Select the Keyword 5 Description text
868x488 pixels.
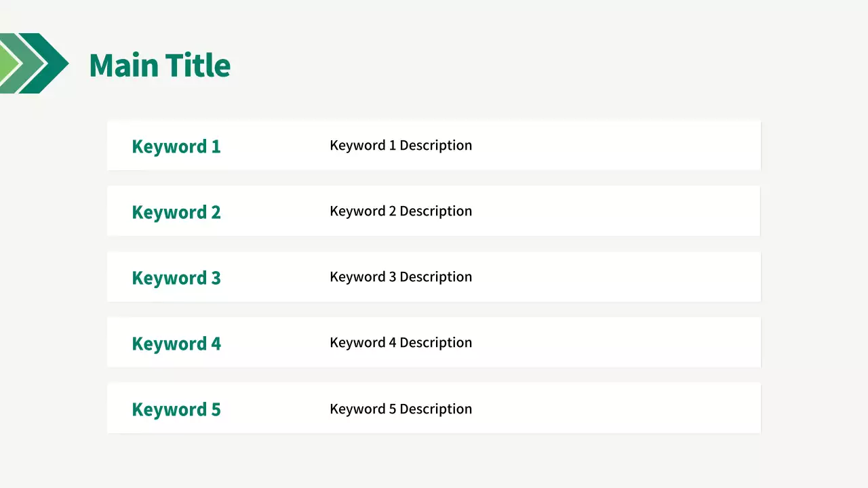401,409
